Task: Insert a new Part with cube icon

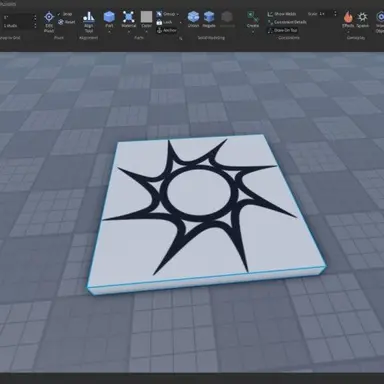Action: click(x=109, y=17)
